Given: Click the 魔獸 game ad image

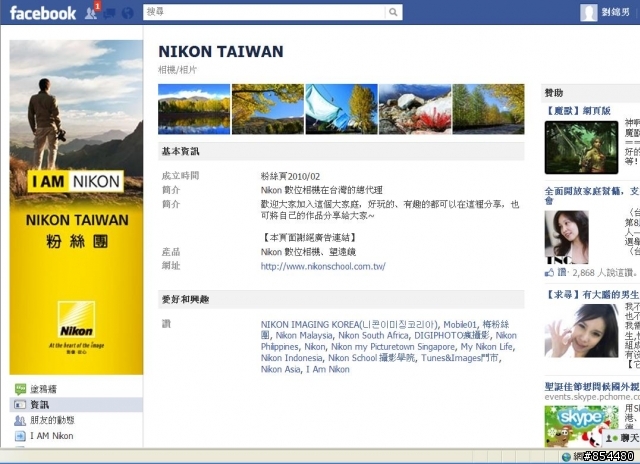Looking at the screenshot, I should pyautogui.click(x=581, y=147).
